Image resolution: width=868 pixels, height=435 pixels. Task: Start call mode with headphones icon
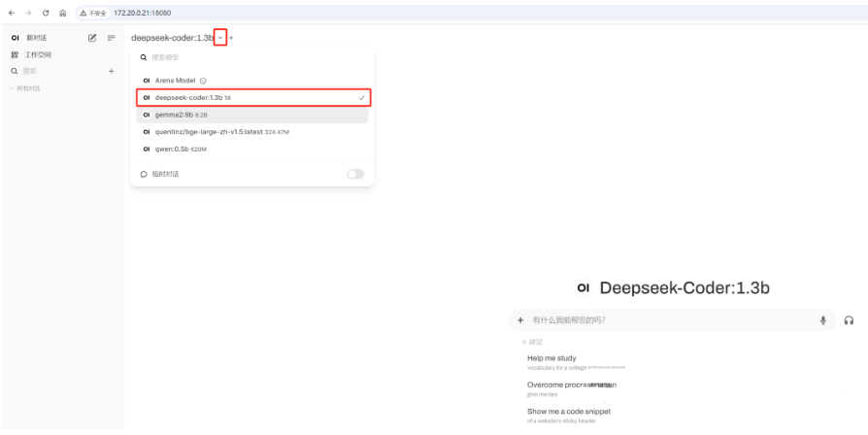[849, 319]
